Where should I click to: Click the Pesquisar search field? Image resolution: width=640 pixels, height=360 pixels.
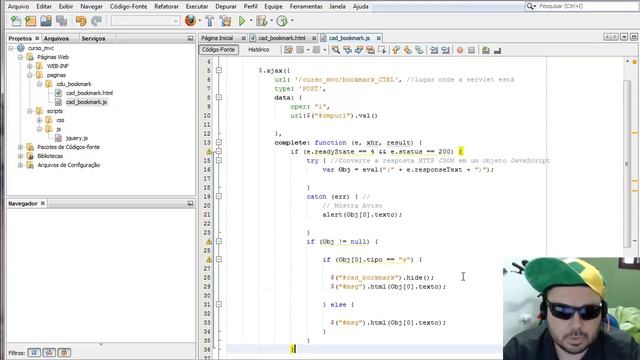pos(587,6)
